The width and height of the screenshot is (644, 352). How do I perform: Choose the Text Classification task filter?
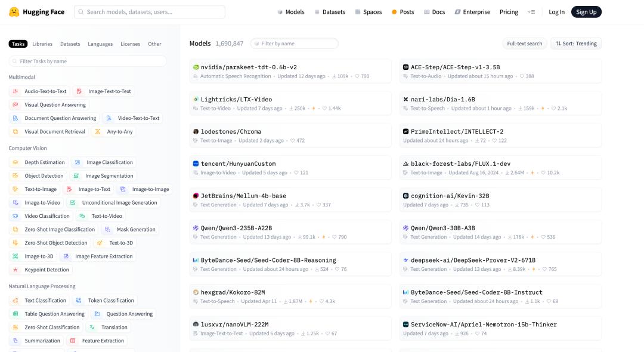39,301
